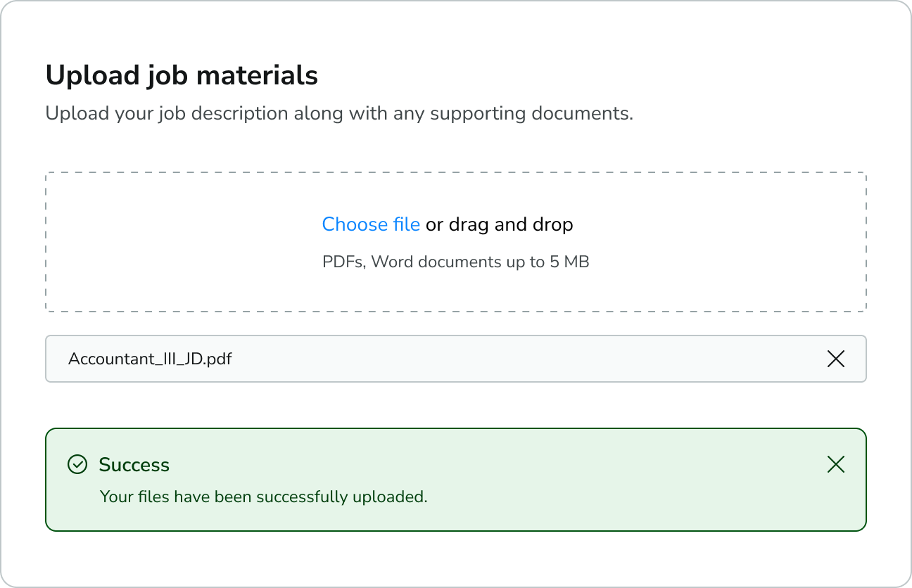Click the Success alert title
Image resolution: width=912 pixels, height=588 pixels.
(134, 465)
